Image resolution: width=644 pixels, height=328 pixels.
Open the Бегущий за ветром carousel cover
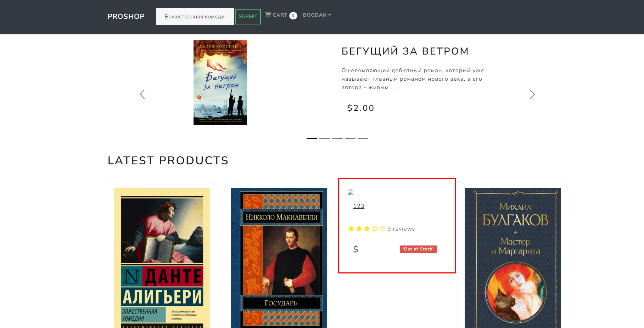pyautogui.click(x=220, y=83)
